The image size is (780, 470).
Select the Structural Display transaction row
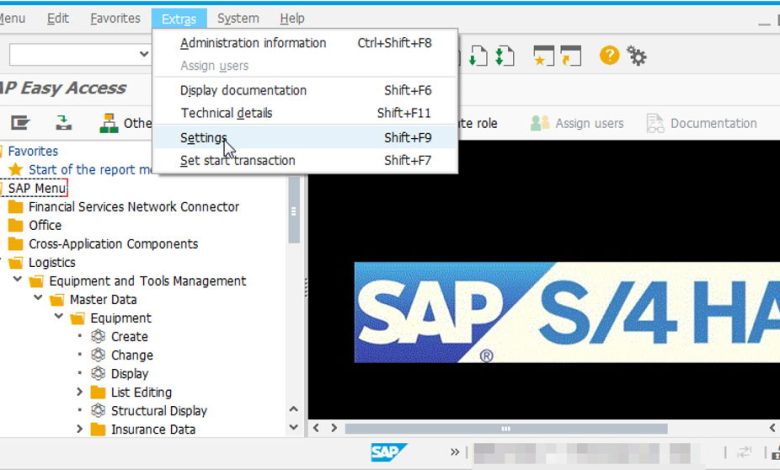click(159, 411)
